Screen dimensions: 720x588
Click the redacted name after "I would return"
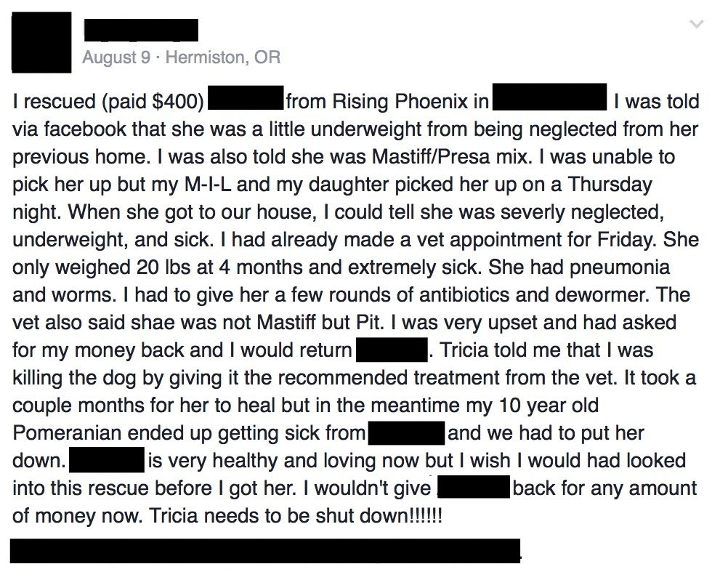pos(392,350)
